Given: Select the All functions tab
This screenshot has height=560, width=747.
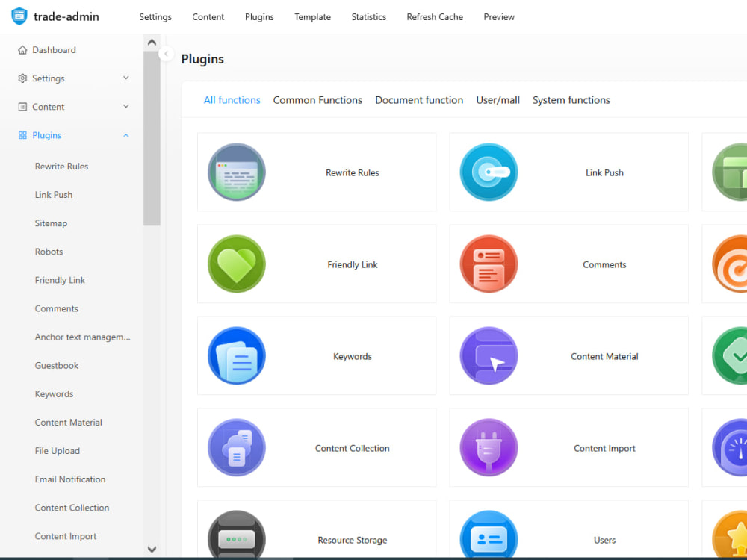Looking at the screenshot, I should [x=232, y=100].
